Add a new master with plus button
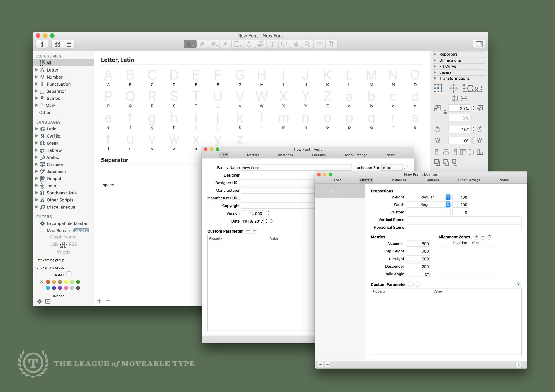This screenshot has width=555, height=392. (x=321, y=365)
